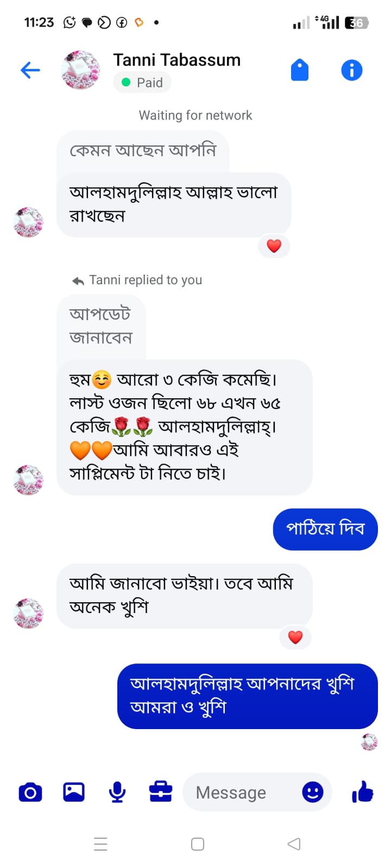
Task: Tap the Android home navigation button
Action: (198, 844)
